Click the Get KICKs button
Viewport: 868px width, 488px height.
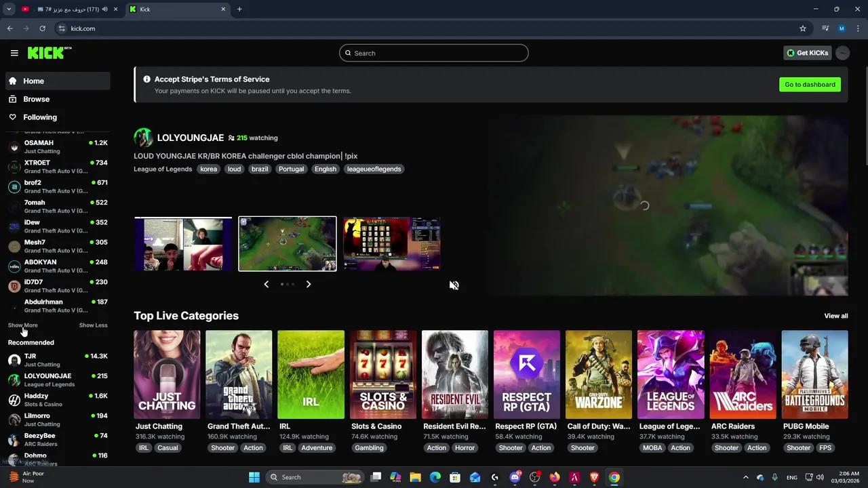(808, 53)
